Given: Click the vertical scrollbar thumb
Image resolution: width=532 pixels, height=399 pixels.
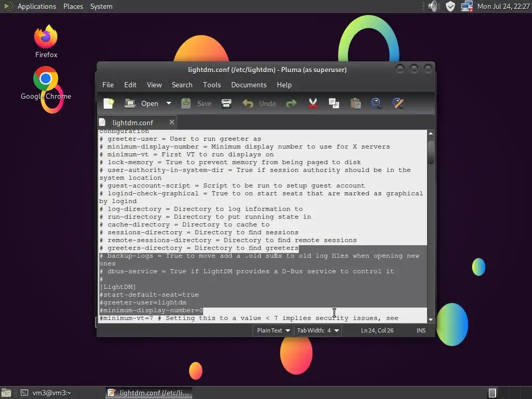Looking at the screenshot, I should (431, 152).
